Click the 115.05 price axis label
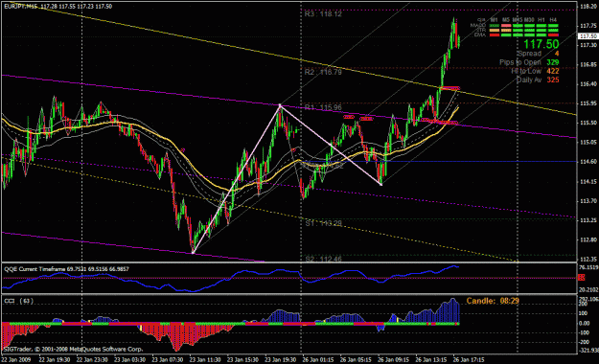599x364 pixels. [x=588, y=143]
